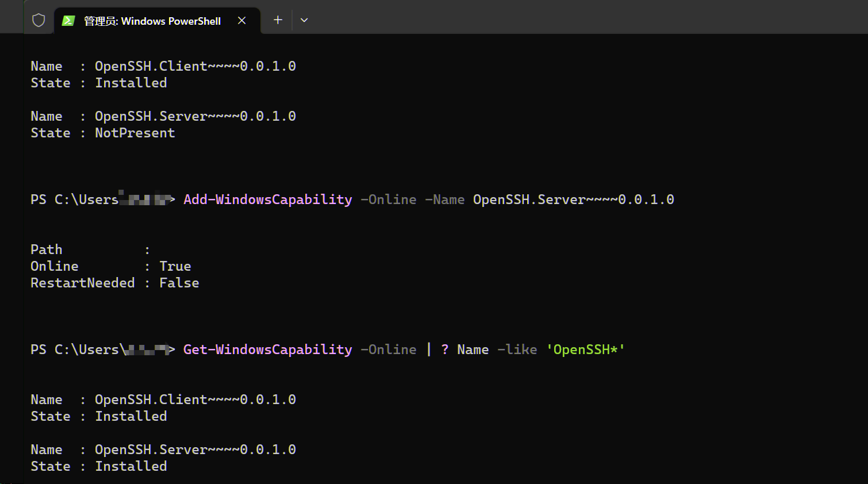Click the last Installed state at bottom

pyautogui.click(x=131, y=466)
